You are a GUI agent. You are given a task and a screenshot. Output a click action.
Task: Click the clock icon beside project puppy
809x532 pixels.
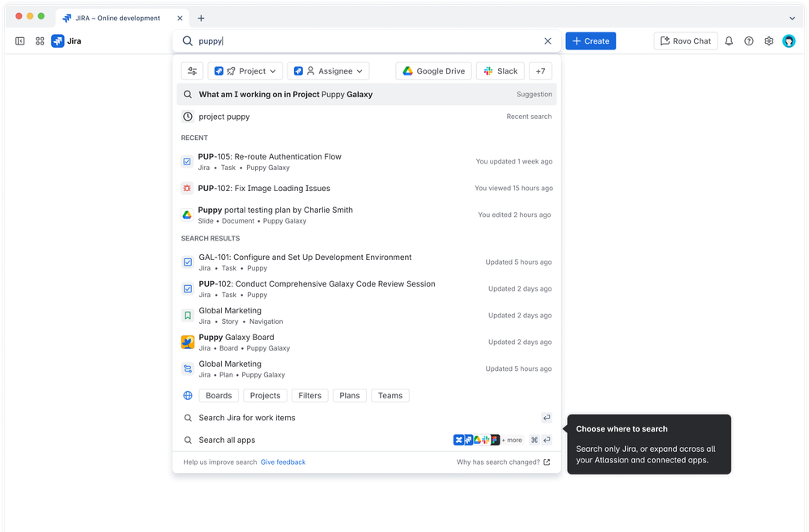coord(188,117)
